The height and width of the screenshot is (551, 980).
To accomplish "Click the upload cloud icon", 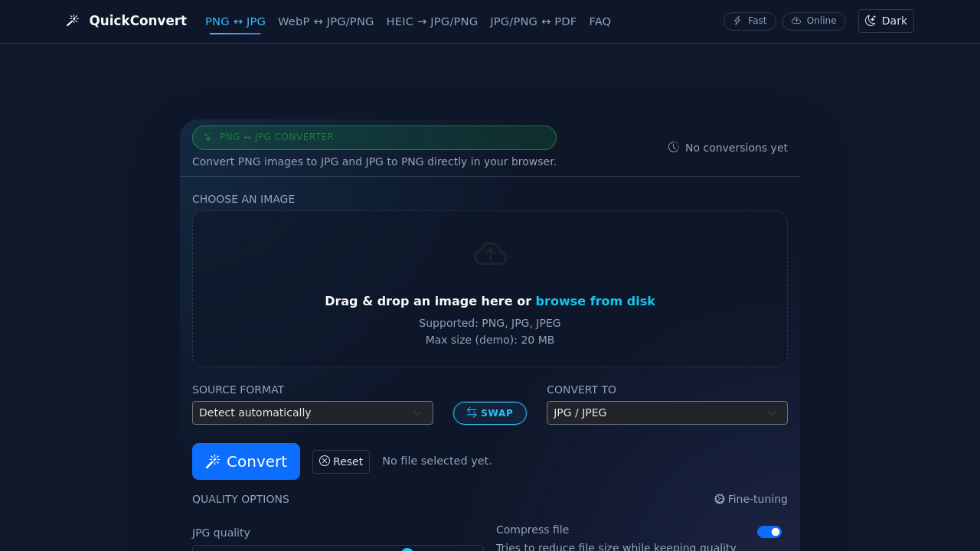I will coord(490,253).
